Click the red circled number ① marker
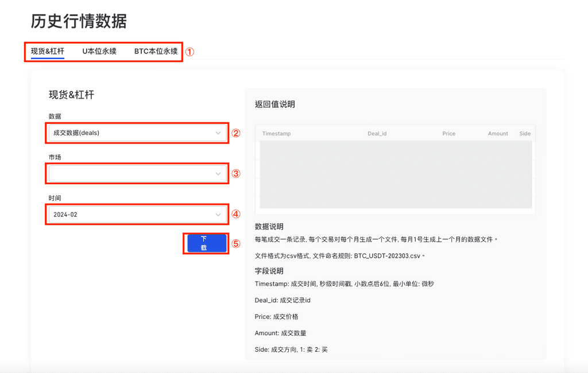588x373 pixels. (x=189, y=52)
